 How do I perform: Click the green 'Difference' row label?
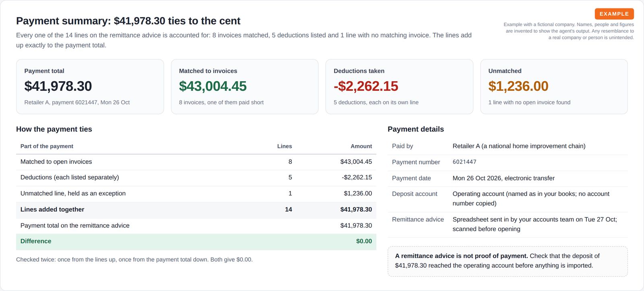pyautogui.click(x=36, y=241)
